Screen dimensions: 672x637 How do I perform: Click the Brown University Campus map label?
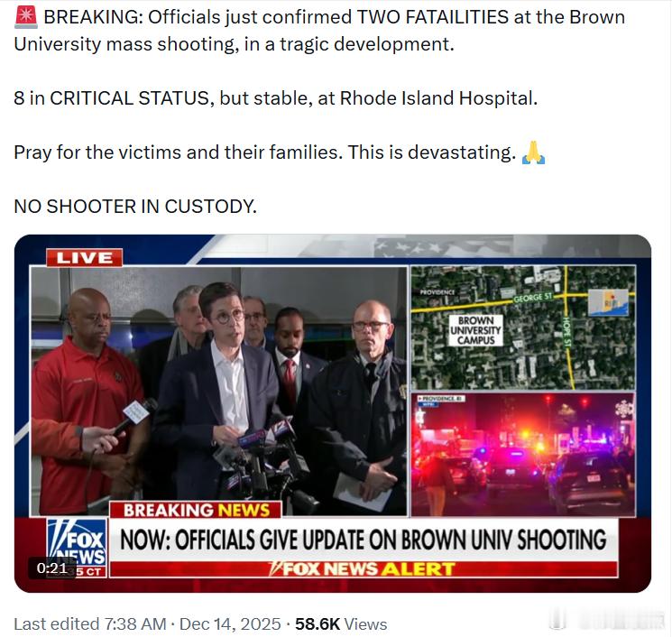pos(475,330)
